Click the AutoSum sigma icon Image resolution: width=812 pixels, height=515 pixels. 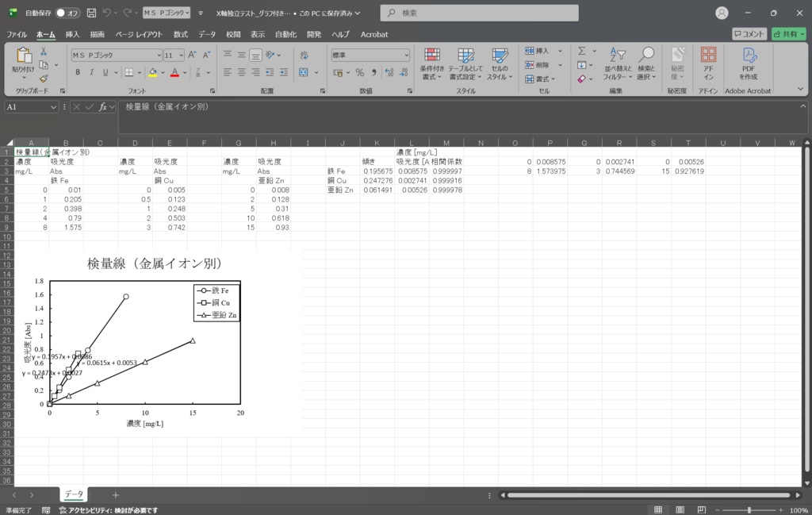pyautogui.click(x=581, y=51)
